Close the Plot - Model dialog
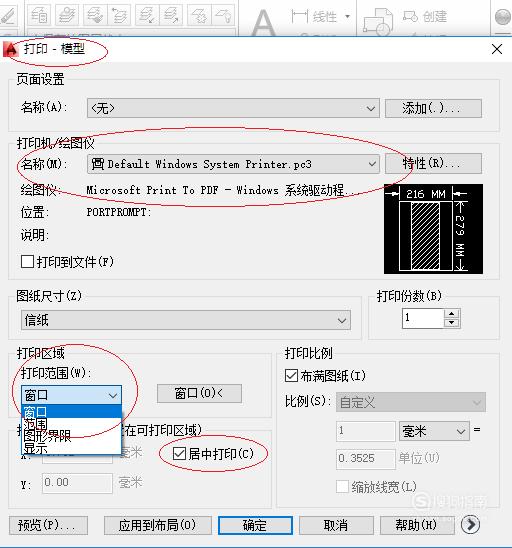 tap(497, 49)
